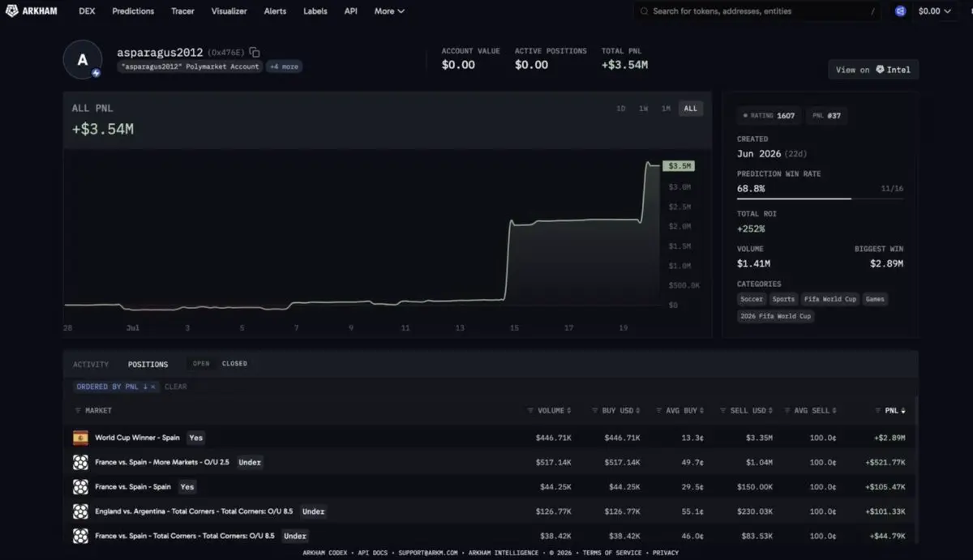Click the France vs. Spain O/U 2.5 soccer icon

tap(80, 462)
